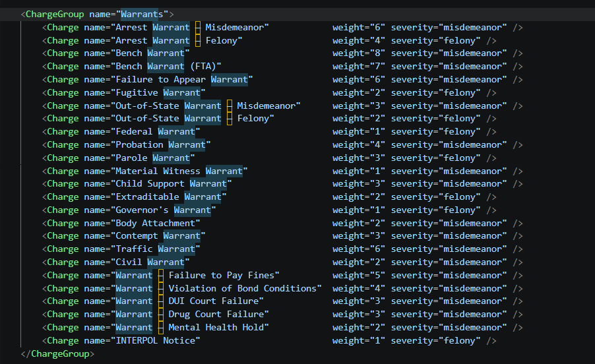This screenshot has height=364, width=595.
Task: Click the Charge tag on Bench Warrant (FTA) row
Action: [x=63, y=67]
